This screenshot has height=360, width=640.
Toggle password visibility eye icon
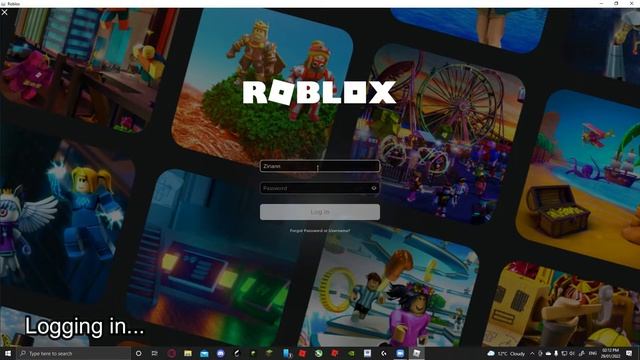point(373,188)
